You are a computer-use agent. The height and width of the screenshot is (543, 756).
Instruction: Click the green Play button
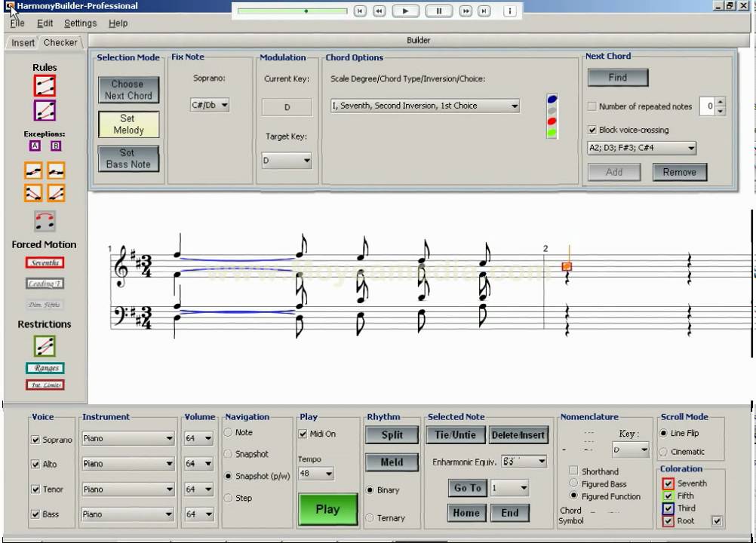(x=327, y=509)
